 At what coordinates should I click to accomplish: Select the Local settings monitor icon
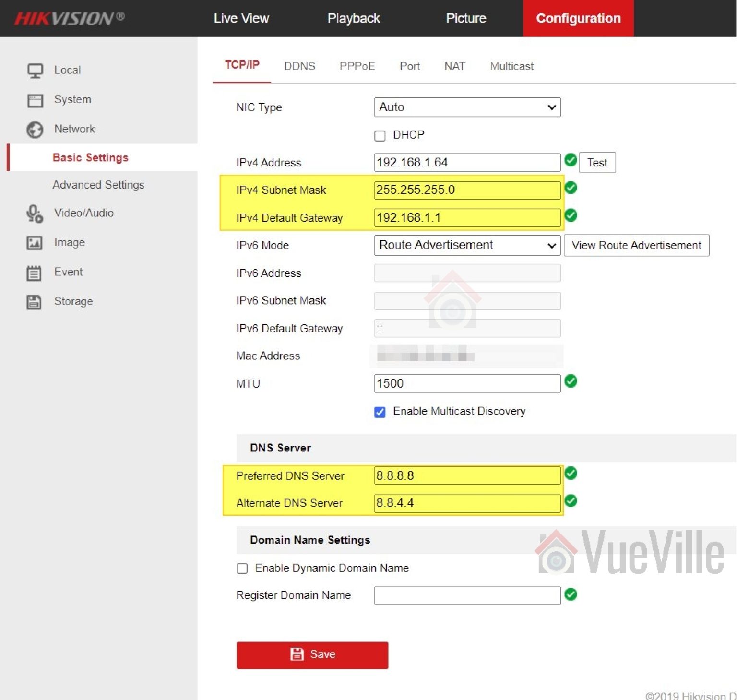point(35,70)
